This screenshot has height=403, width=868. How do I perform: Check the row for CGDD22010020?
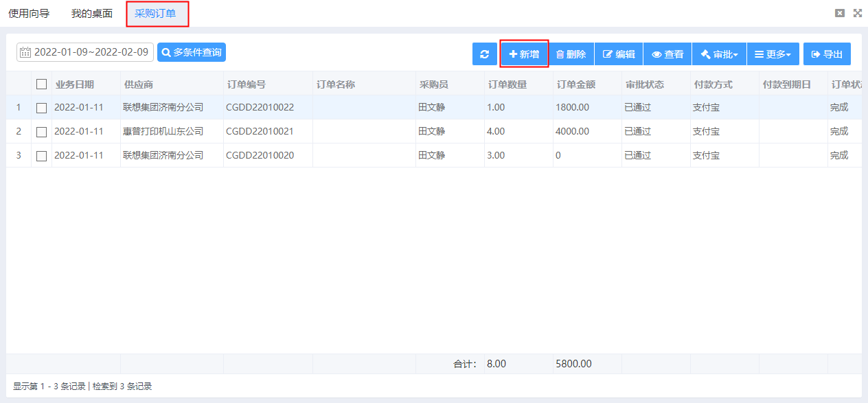(x=41, y=156)
